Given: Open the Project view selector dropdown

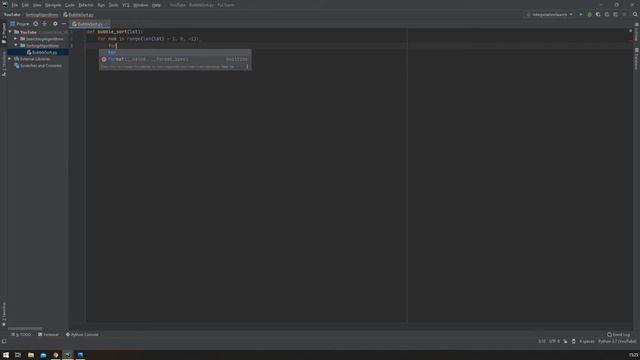Looking at the screenshot, I should click(20, 24).
